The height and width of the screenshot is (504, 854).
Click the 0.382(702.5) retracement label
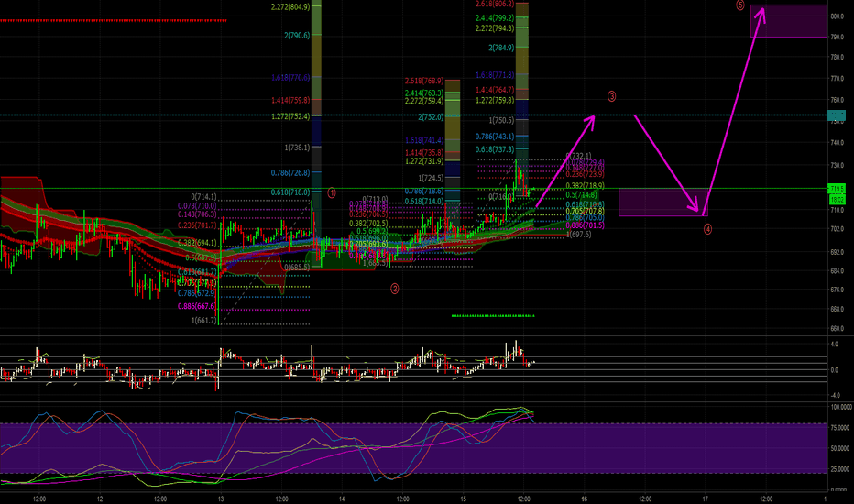coord(368,224)
